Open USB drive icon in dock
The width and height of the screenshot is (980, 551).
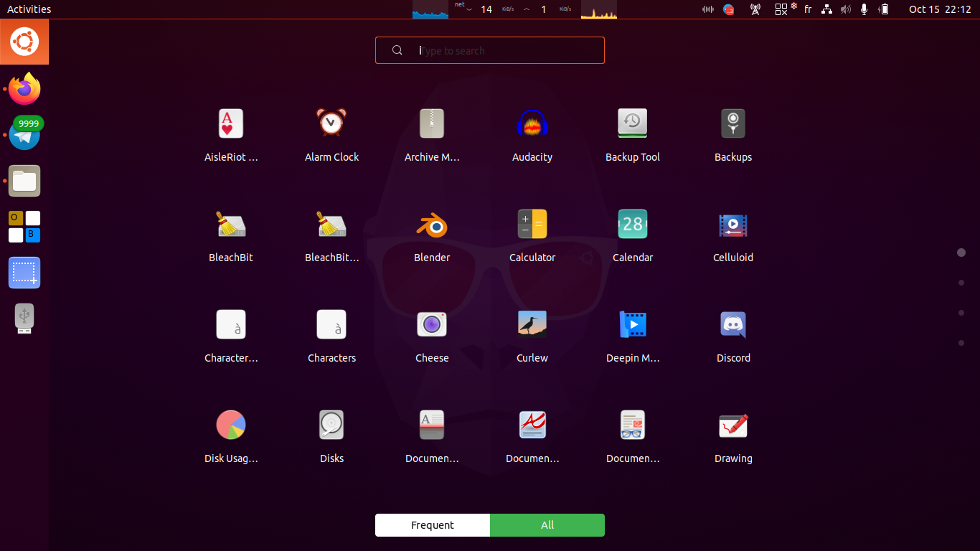(24, 319)
